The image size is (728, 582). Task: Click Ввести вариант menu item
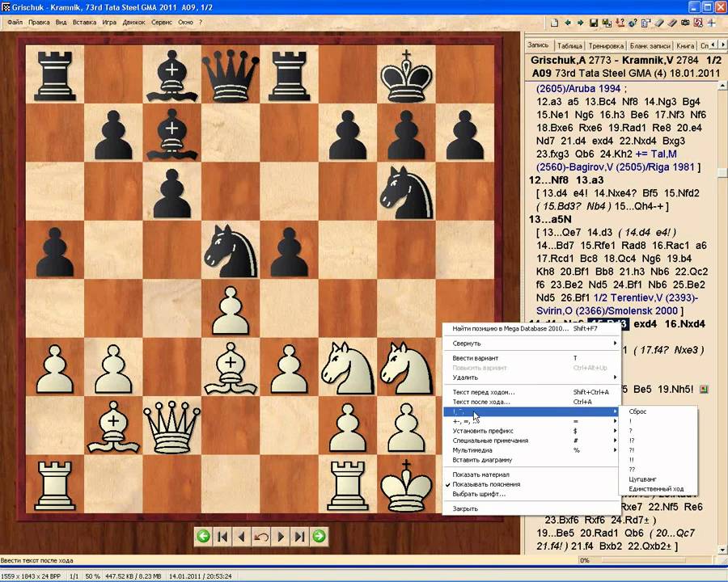pos(531,358)
